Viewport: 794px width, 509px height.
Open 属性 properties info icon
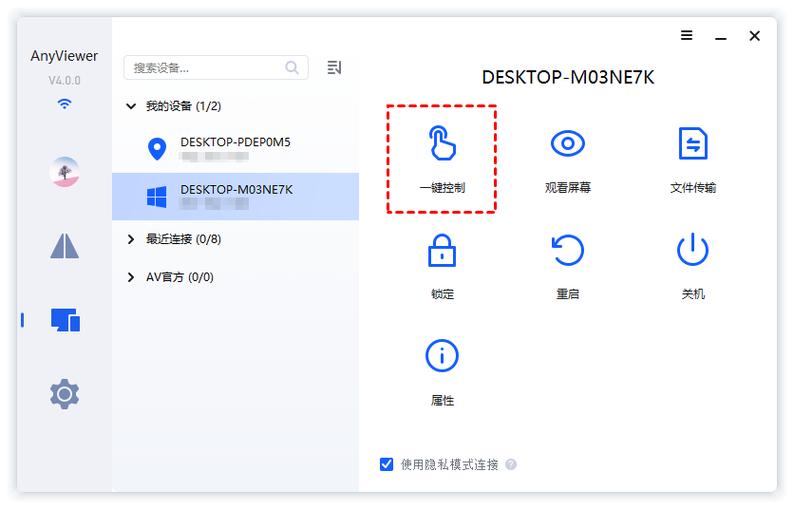point(442,356)
